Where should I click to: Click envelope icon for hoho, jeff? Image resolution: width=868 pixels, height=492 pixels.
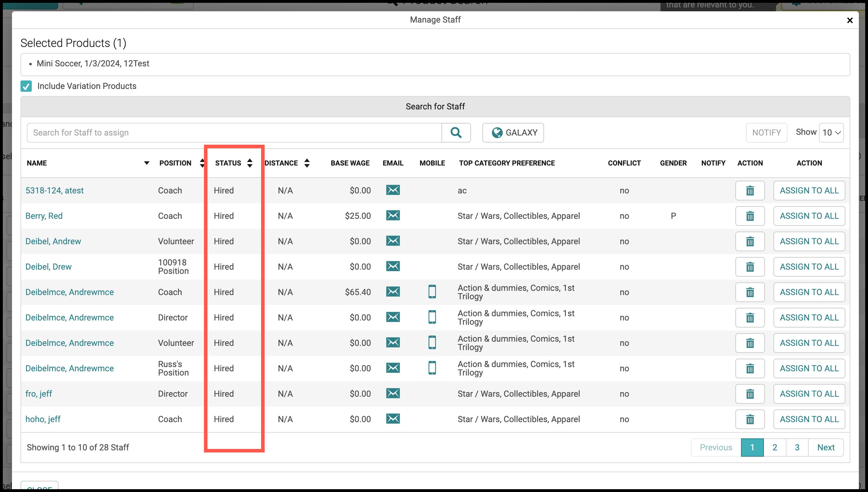393,419
